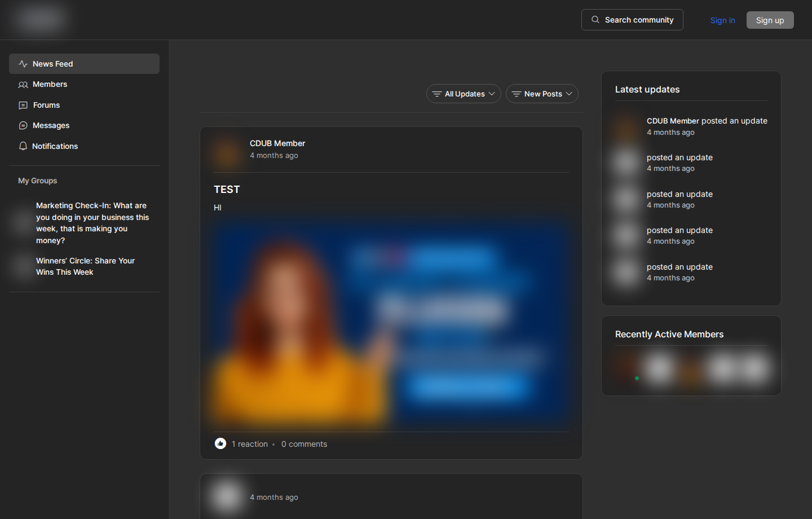The image size is (812, 519).
Task: Open the 'CDUB Member posted an update' entry in Latest updates
Action: 707,121
